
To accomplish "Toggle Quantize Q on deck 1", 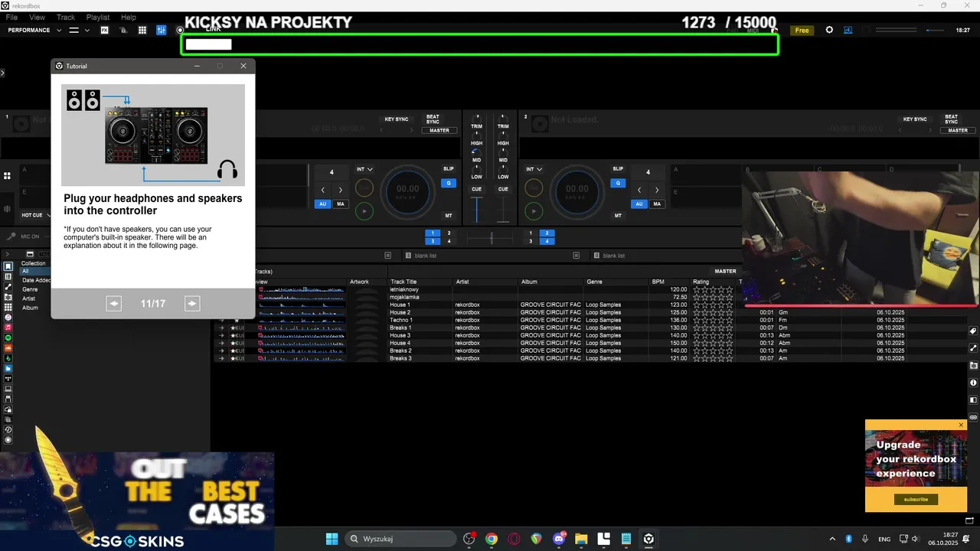I will coord(448,183).
